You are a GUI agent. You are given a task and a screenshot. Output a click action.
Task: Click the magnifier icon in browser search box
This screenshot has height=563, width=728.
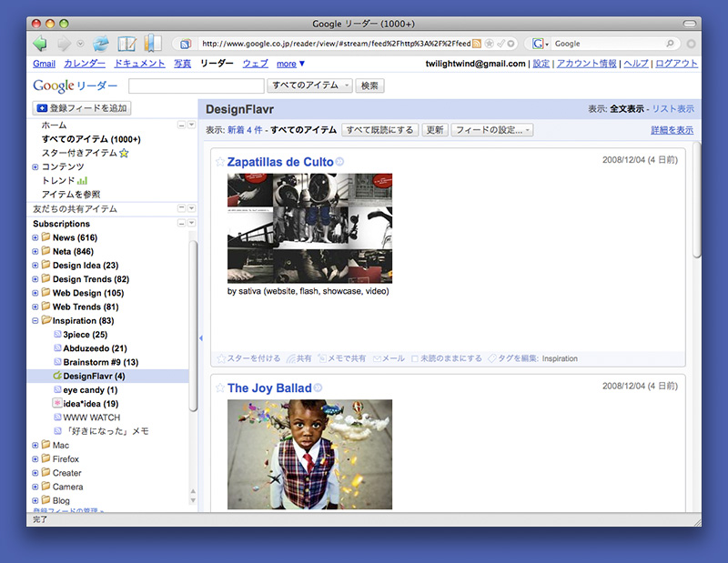tap(670, 44)
